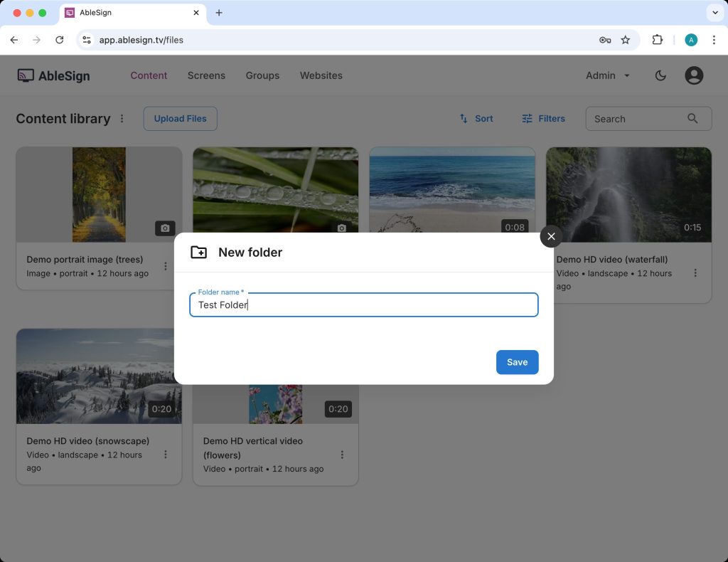Toggle dark mode moon icon
This screenshot has width=728, height=562.
click(660, 75)
